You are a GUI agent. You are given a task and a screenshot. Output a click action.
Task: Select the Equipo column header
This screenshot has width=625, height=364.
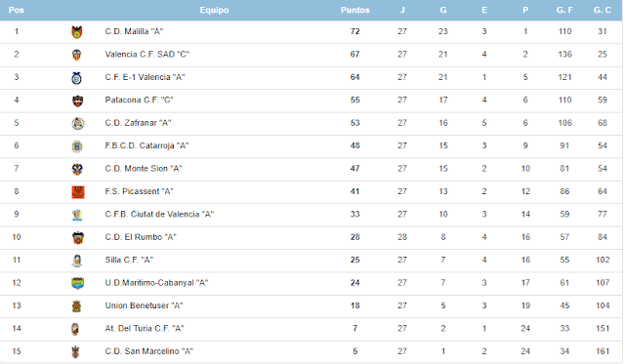(214, 11)
